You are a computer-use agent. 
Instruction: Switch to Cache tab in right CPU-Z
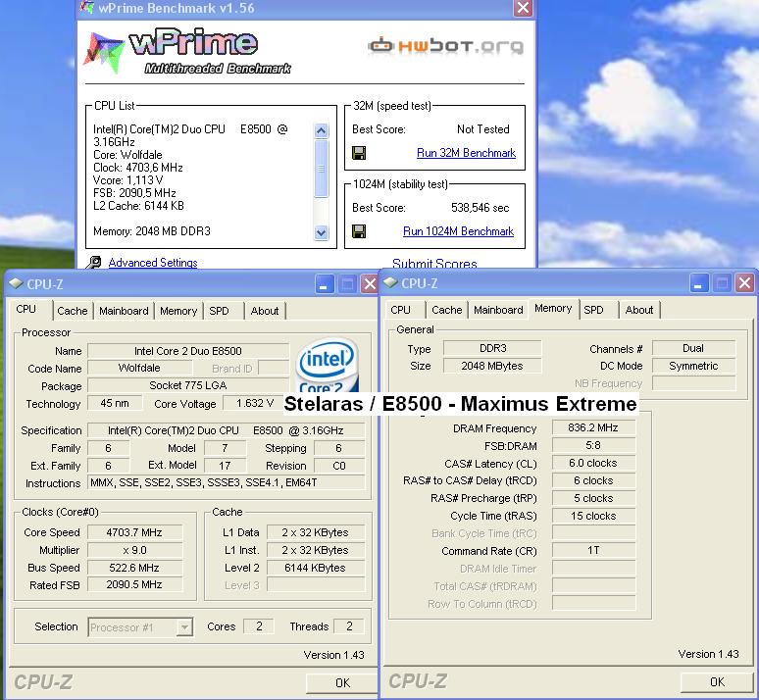447,310
